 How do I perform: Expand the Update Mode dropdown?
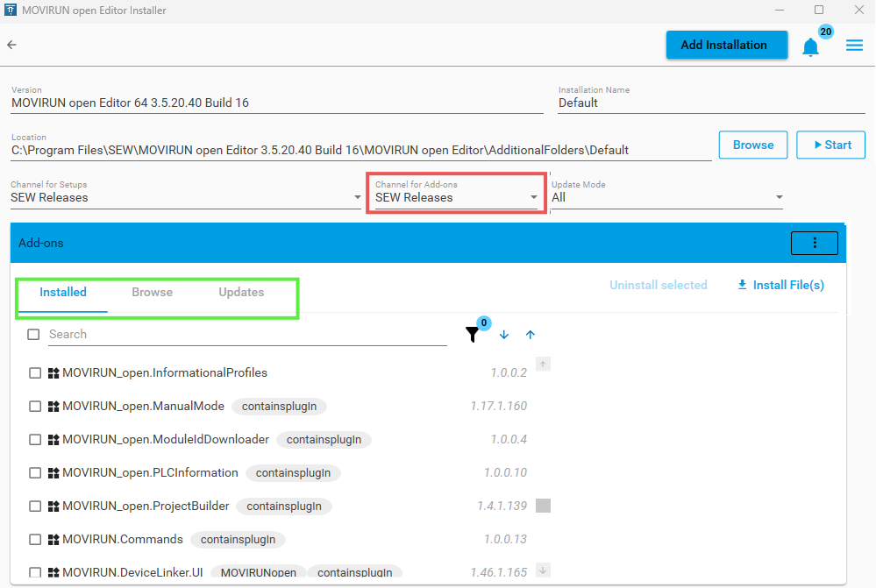779,198
